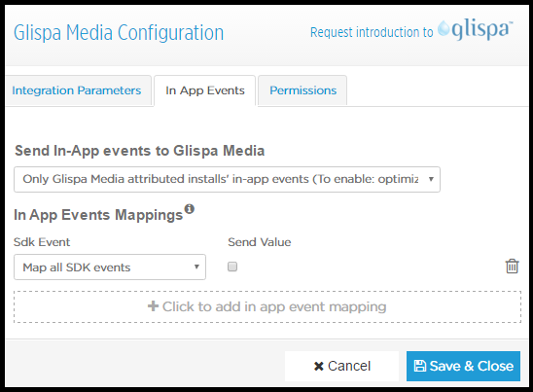Image resolution: width=533 pixels, height=392 pixels.
Task: Click the X icon on Cancel button
Action: pos(318,366)
